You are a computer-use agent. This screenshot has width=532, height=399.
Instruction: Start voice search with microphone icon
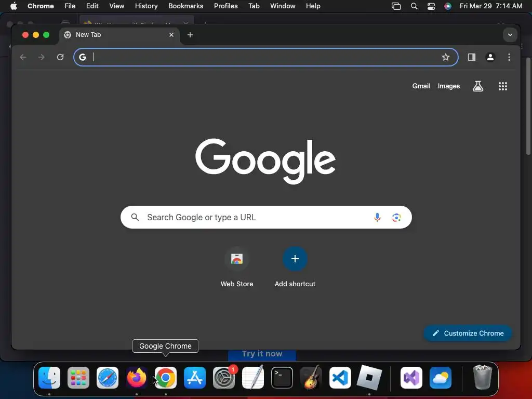tap(377, 217)
